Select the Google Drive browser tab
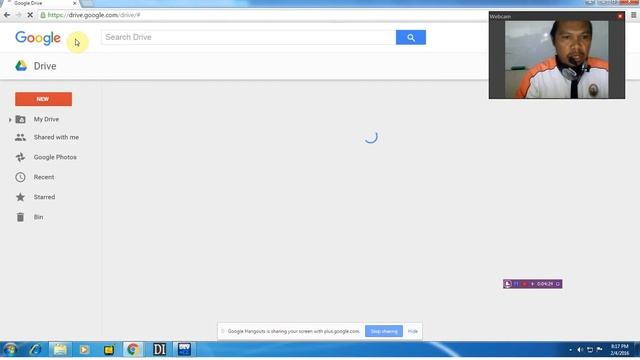 (41, 3)
